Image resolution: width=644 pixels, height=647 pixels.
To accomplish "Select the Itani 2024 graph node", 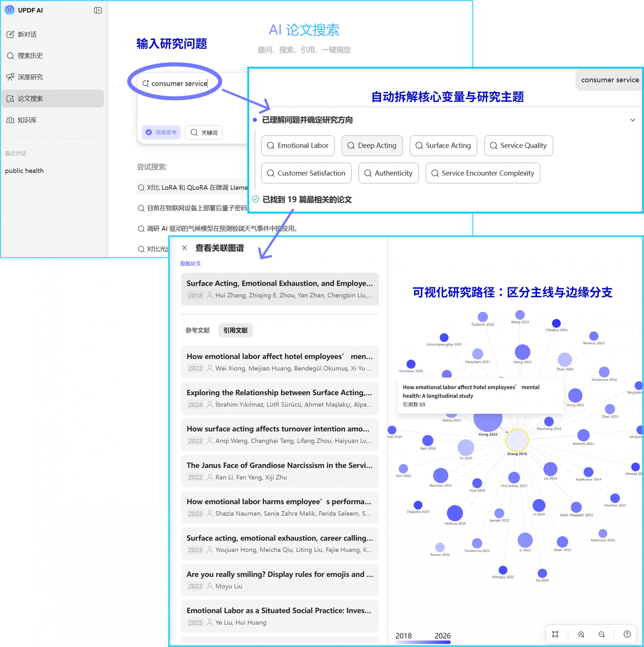I will click(x=427, y=440).
